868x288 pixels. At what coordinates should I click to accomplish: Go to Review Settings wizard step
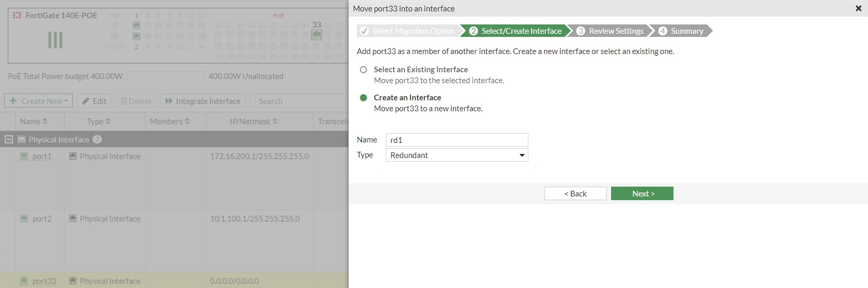[610, 31]
